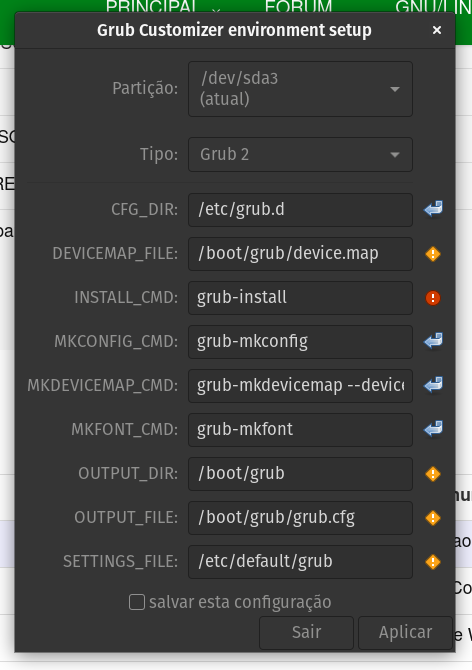Click the INSTALL_CMD grub-install text field
The width and height of the screenshot is (472, 670).
pyautogui.click(x=300, y=298)
